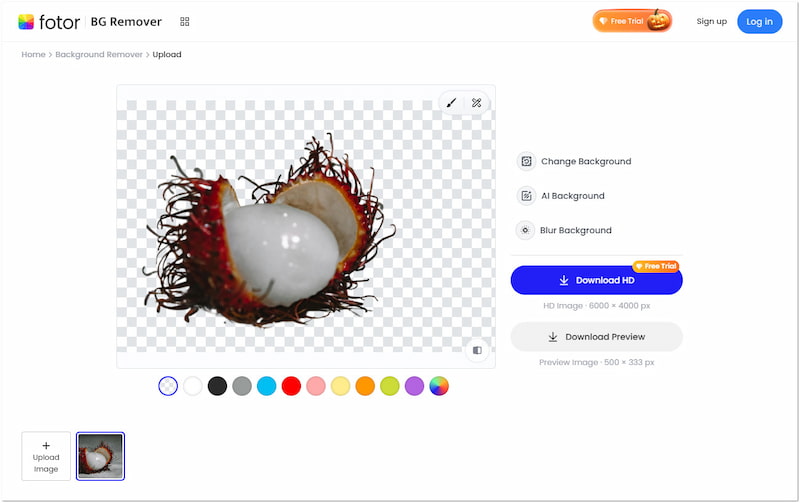Image resolution: width=800 pixels, height=503 pixels.
Task: Toggle the before/after compare icon
Action: [x=477, y=350]
